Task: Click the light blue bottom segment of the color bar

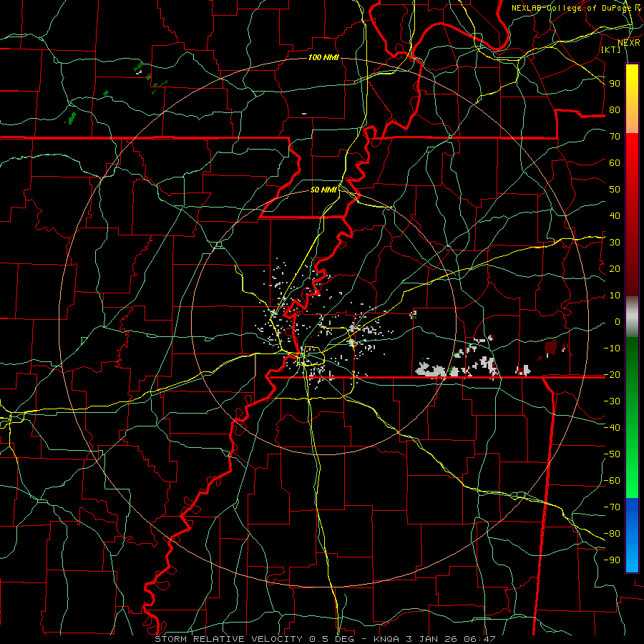Action: pyautogui.click(x=632, y=559)
